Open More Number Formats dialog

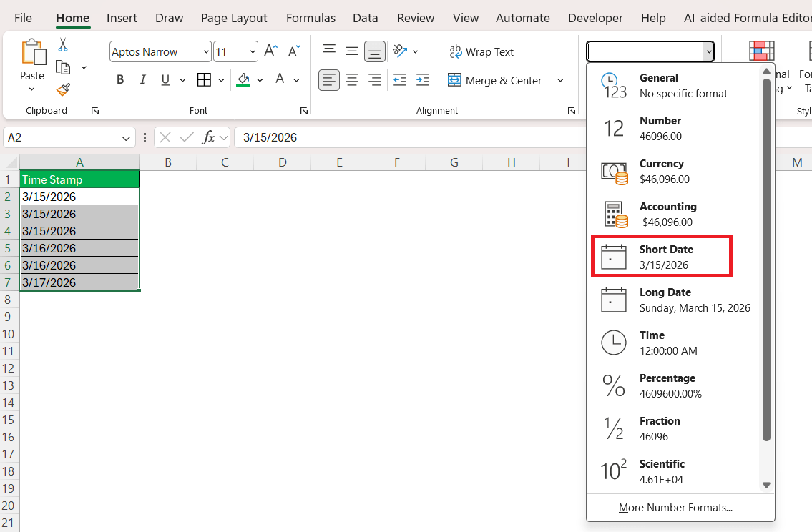pyautogui.click(x=675, y=508)
